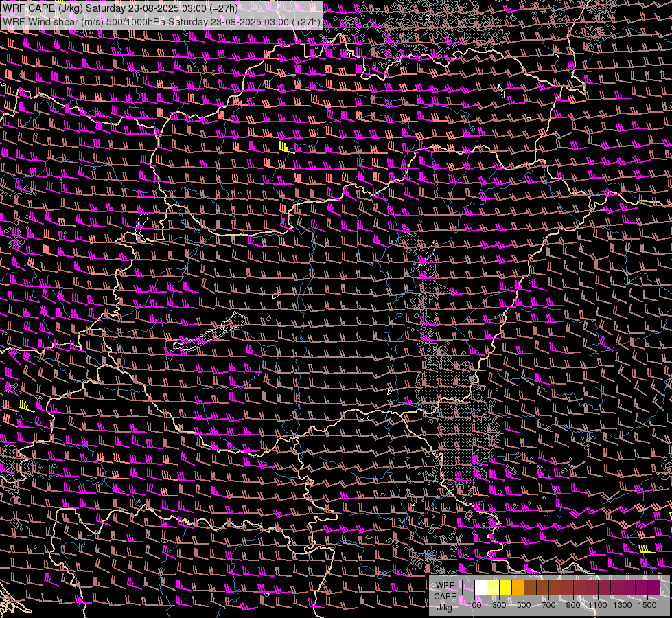The width and height of the screenshot is (672, 618).
Task: Click the WRF label in the legend
Action: pyautogui.click(x=445, y=586)
